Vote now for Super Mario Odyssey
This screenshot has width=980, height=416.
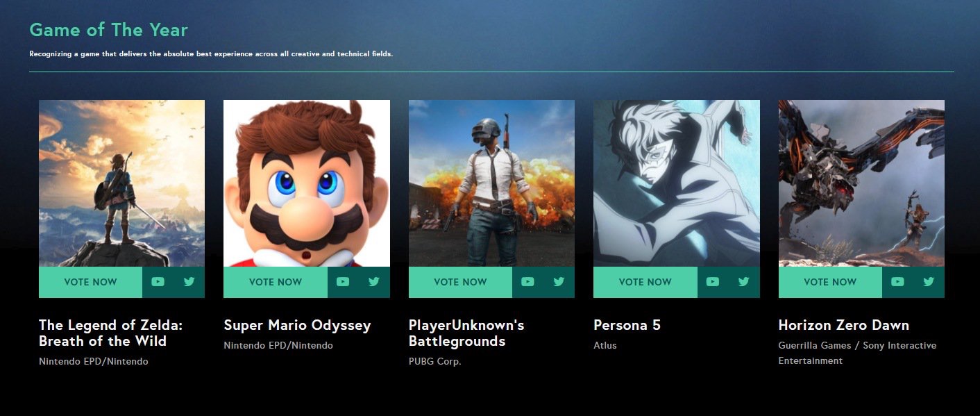(x=276, y=282)
